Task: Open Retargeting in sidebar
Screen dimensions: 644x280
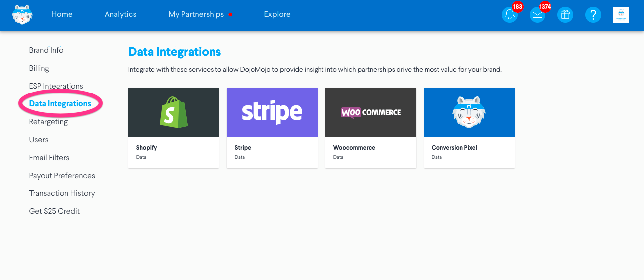Action: click(x=48, y=122)
